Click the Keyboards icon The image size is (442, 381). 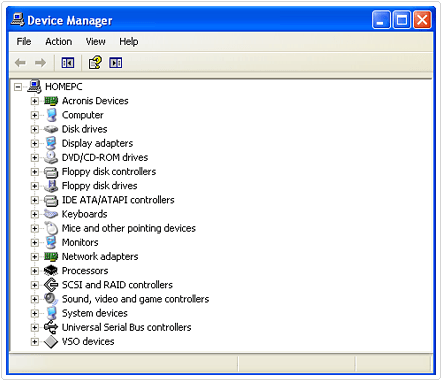(51, 214)
